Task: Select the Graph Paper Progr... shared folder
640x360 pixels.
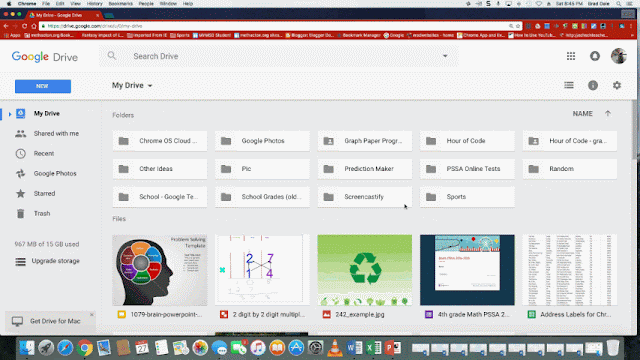Action: (364, 141)
